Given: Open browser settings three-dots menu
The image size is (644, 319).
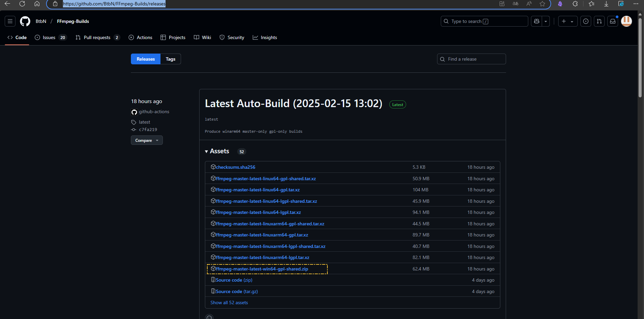Looking at the screenshot, I should pos(636,4).
